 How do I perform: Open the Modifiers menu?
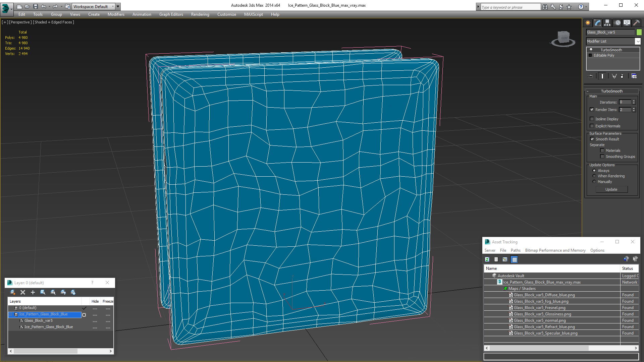[x=116, y=14]
